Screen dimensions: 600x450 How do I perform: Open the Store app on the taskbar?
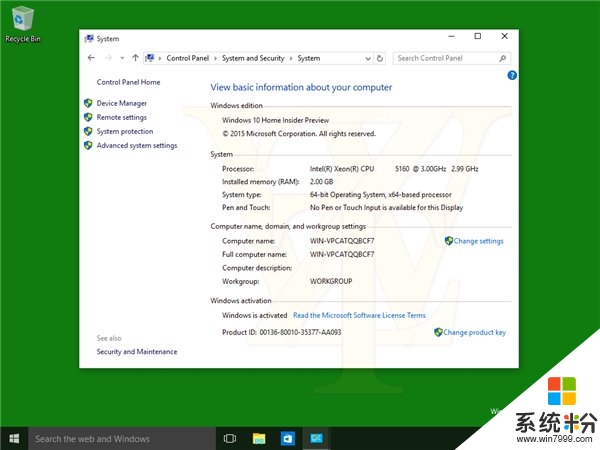287,439
